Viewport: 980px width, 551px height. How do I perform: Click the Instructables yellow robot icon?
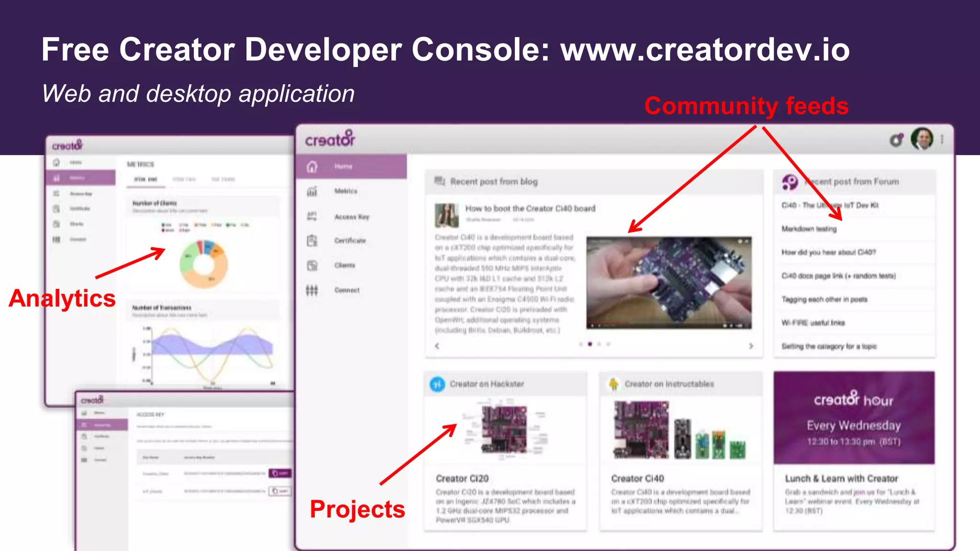(613, 384)
